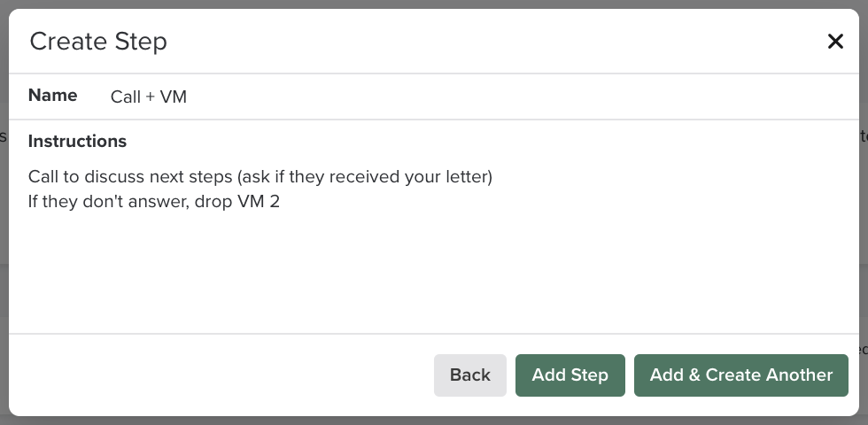Click the Name field containing 'Call + VM'
Viewport: 868px width, 425px height.
click(148, 97)
